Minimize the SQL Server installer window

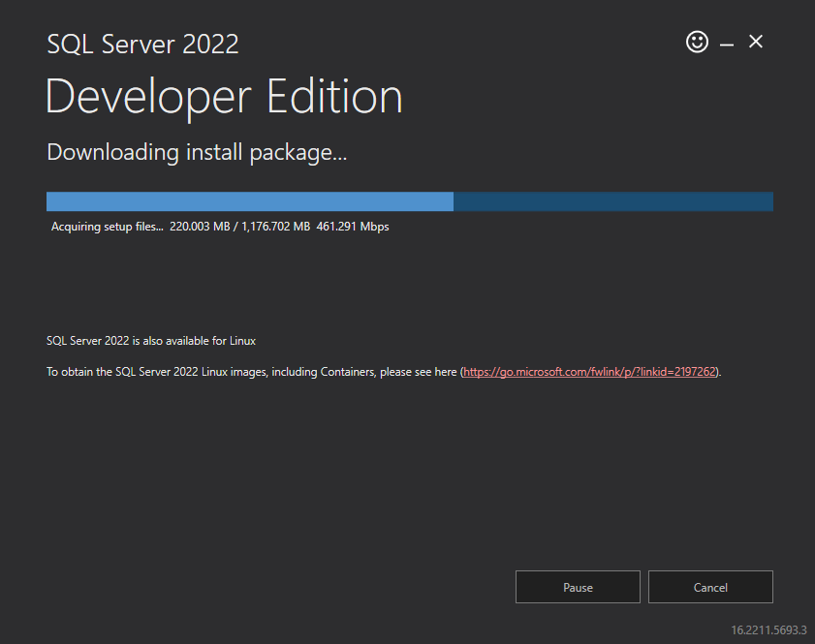[727, 46]
